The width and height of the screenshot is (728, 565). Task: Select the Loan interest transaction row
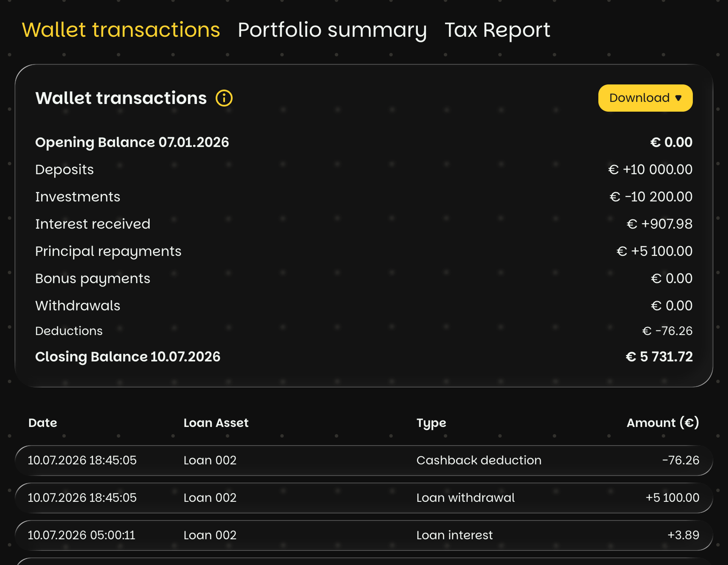(x=364, y=535)
